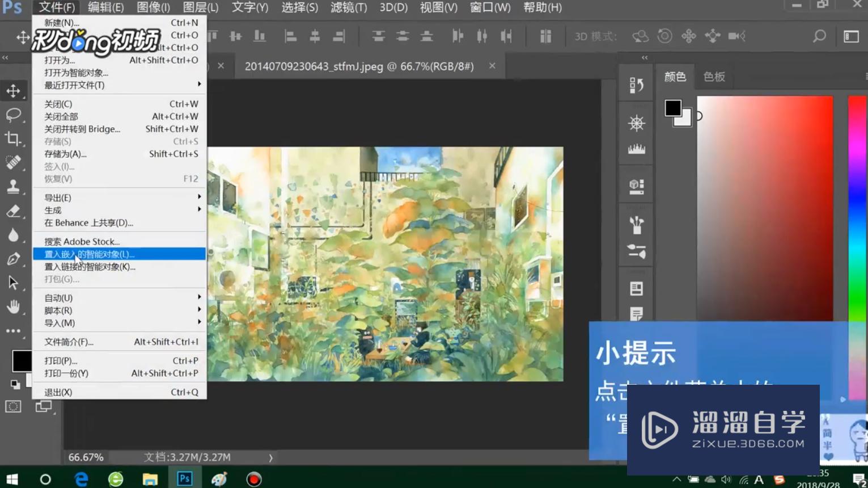Expand 最近打开文件(T) submenu
The width and height of the screenshot is (868, 488).
click(119, 85)
